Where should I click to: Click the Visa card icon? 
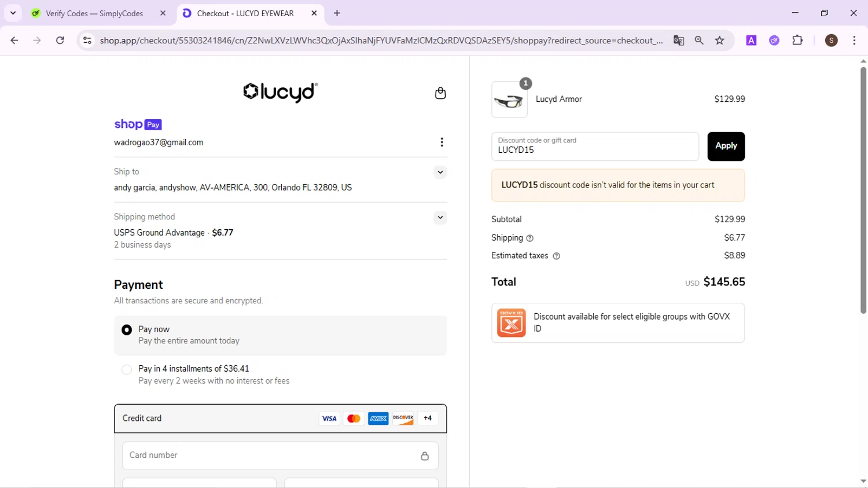pyautogui.click(x=329, y=419)
